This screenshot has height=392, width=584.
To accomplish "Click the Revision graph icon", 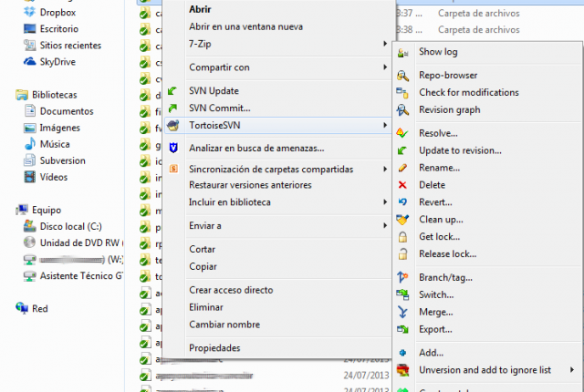I will (402, 110).
